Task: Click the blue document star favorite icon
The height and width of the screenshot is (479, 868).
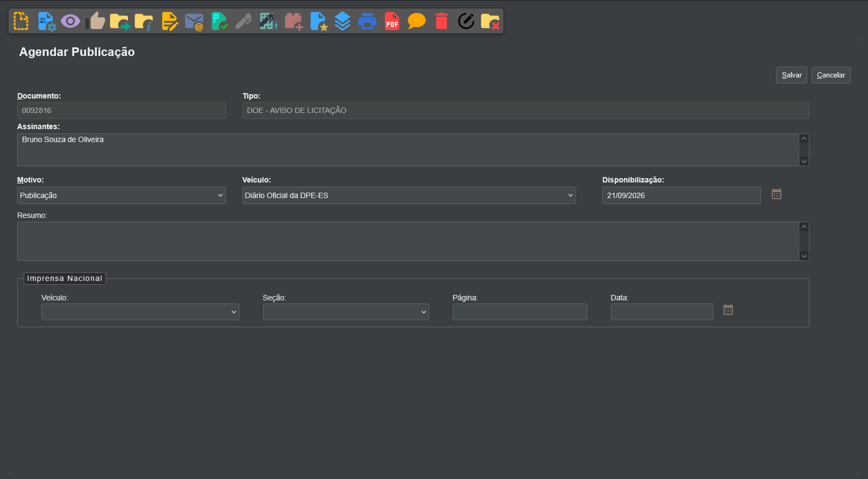Action: click(319, 21)
